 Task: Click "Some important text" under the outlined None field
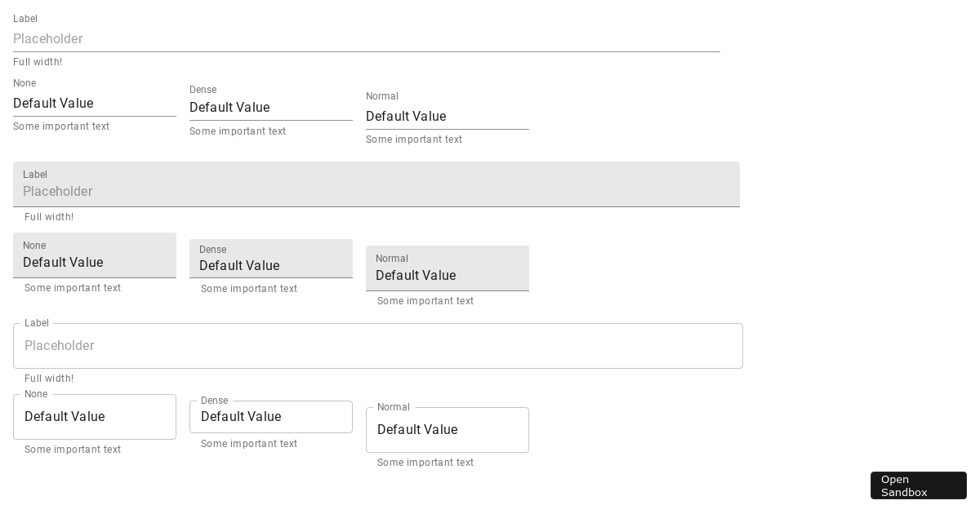(x=73, y=450)
